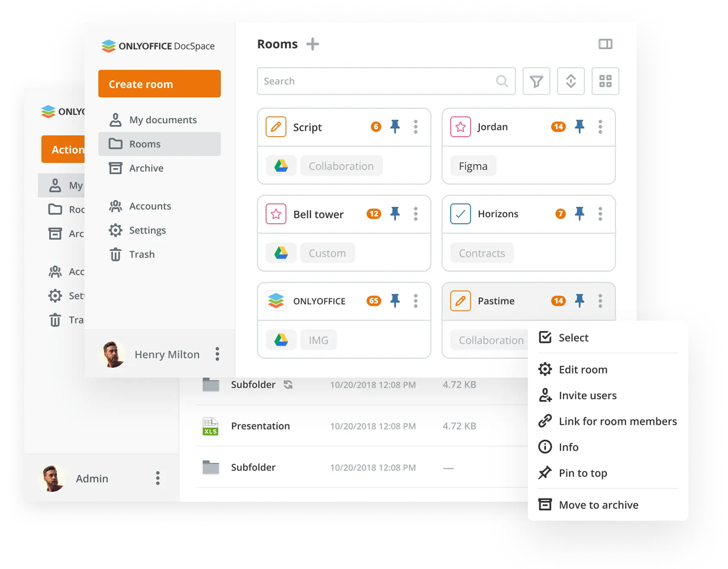
Task: Unpin the Script room
Action: point(395,126)
